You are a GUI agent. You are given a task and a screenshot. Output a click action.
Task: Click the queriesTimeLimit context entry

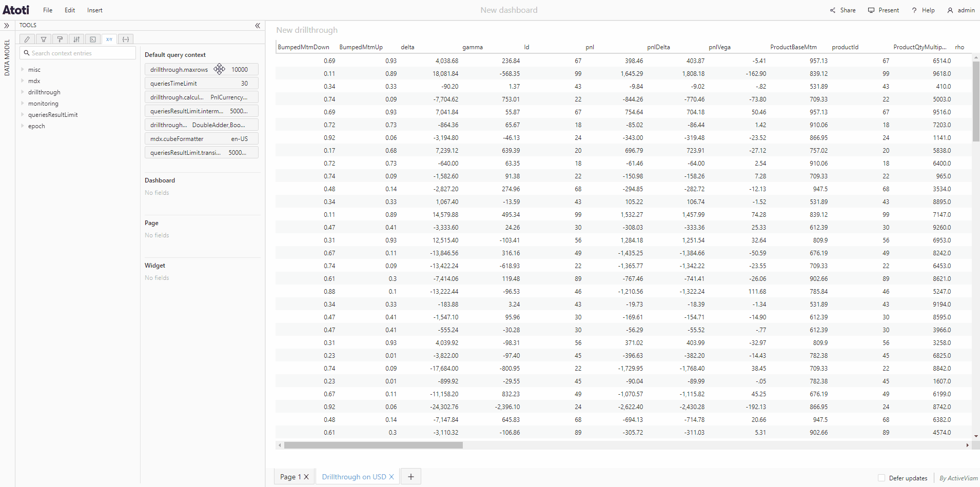point(202,84)
